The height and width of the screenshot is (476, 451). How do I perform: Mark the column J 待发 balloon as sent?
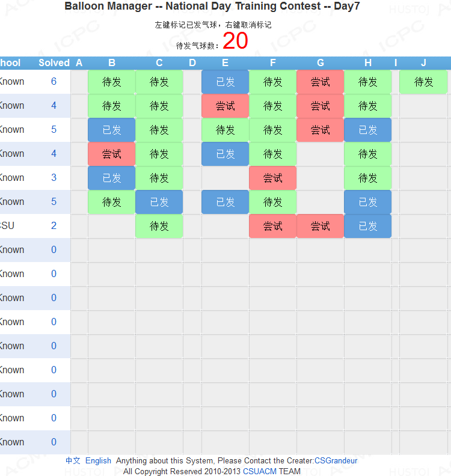coord(423,82)
